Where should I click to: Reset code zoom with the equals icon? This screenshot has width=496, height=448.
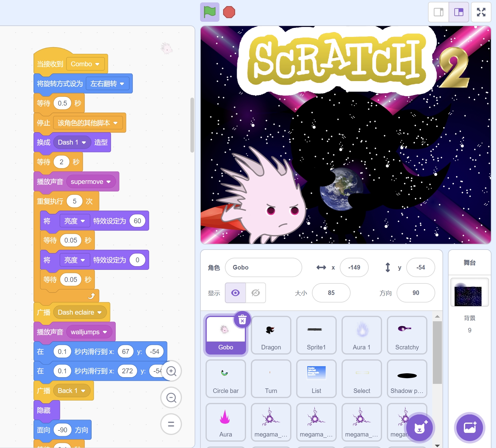[x=171, y=424]
